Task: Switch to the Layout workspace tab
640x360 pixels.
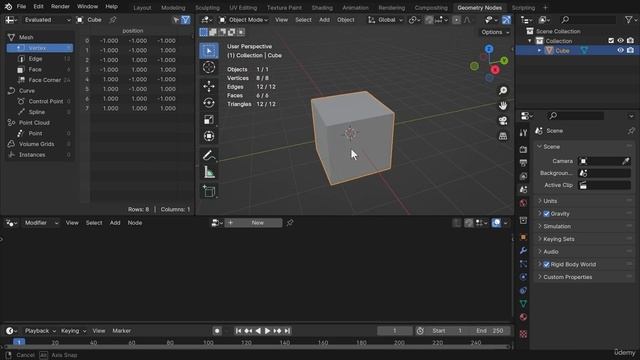Action: tap(142, 8)
